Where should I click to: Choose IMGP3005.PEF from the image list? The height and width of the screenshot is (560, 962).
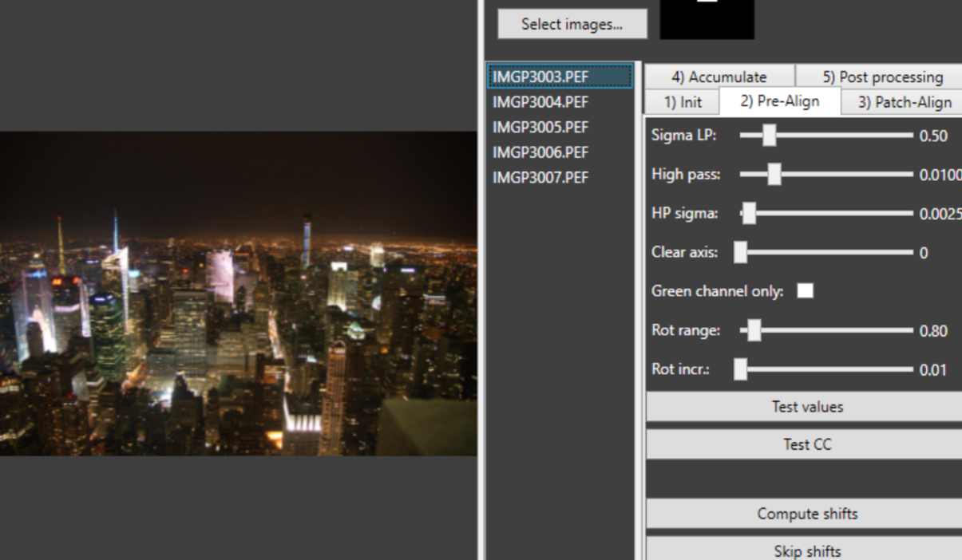pyautogui.click(x=540, y=127)
